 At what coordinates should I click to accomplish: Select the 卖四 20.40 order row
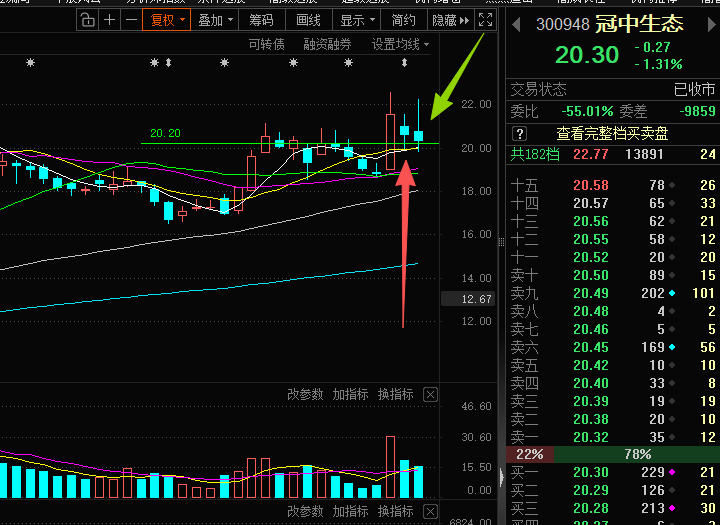[613, 383]
